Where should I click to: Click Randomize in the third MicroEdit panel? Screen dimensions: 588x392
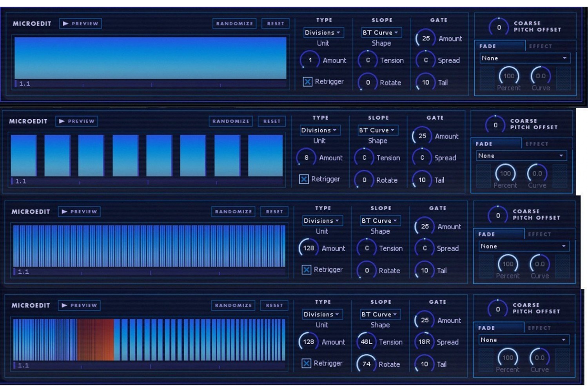point(233,212)
